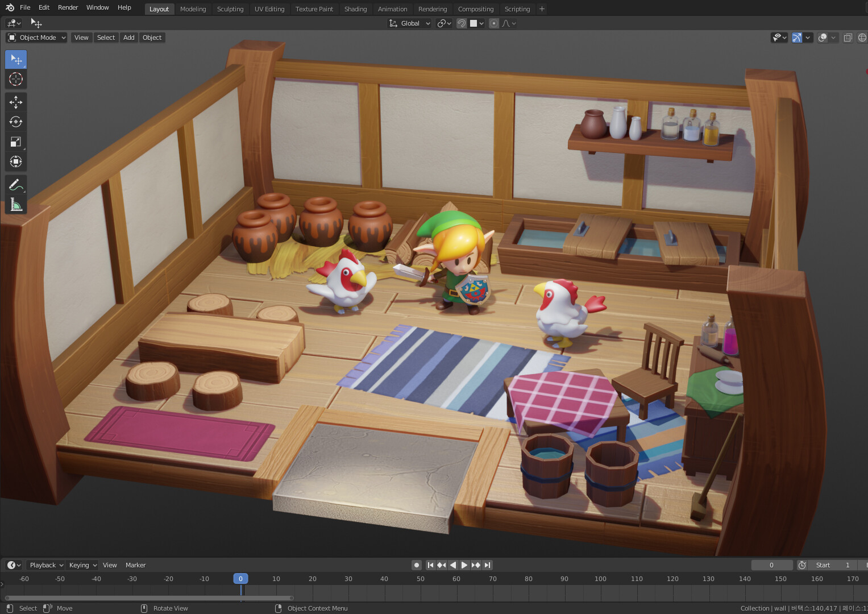The width and height of the screenshot is (868, 614).
Task: Click the Blender logo icon
Action: [10, 7]
